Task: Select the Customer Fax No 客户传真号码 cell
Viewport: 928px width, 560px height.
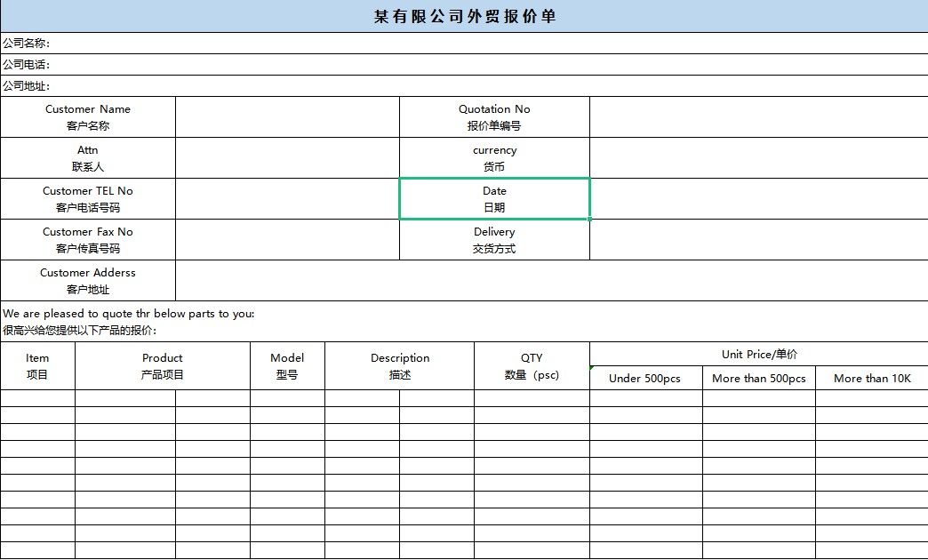Action: tap(87, 240)
